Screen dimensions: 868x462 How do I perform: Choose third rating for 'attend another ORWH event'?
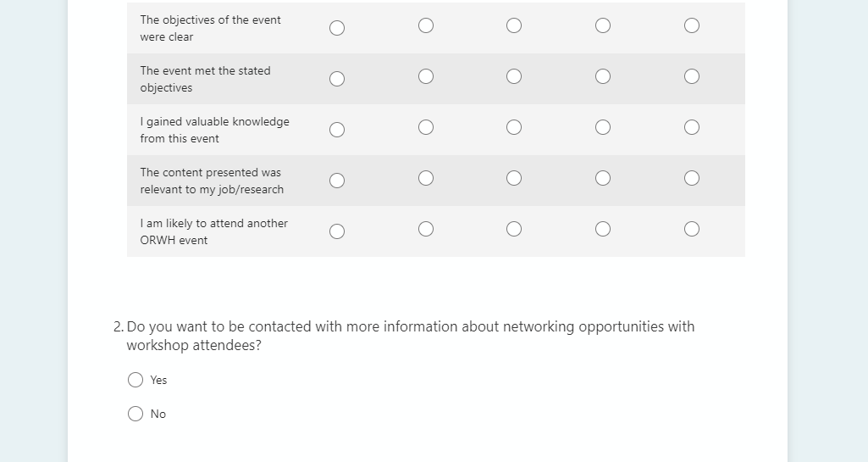[x=514, y=229]
